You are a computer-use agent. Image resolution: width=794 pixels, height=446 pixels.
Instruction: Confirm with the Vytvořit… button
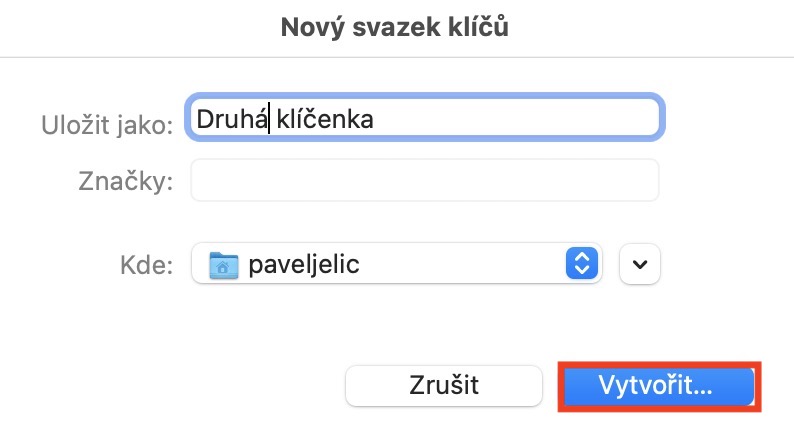click(655, 386)
